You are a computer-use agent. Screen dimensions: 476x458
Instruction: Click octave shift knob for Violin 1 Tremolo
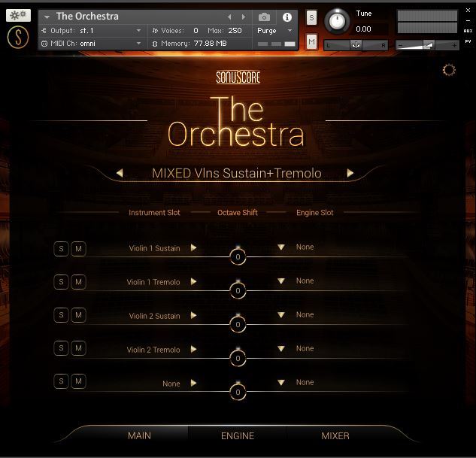pyautogui.click(x=238, y=290)
